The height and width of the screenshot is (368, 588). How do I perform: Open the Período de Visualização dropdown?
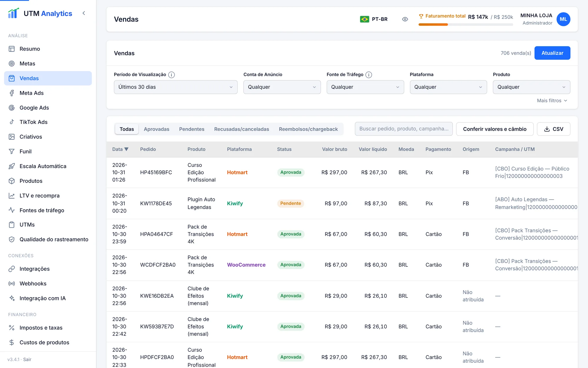point(176,87)
